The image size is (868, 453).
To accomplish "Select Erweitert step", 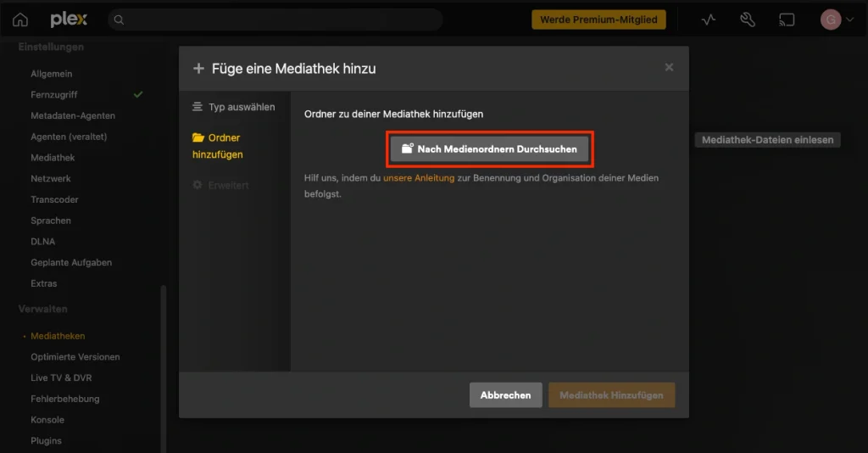I will pyautogui.click(x=228, y=185).
